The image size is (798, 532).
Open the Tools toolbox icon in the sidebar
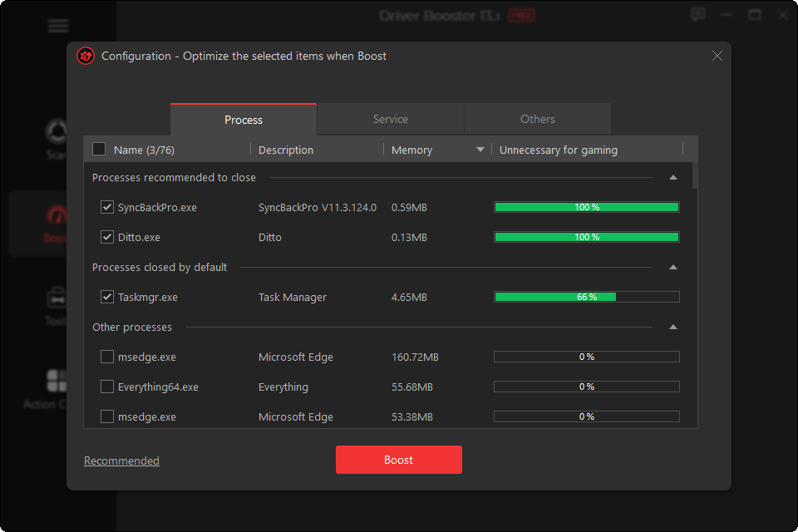point(57,298)
